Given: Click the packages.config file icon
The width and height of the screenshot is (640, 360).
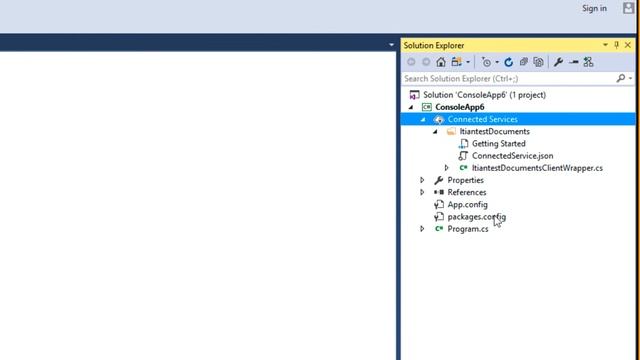Looking at the screenshot, I should click(439, 217).
